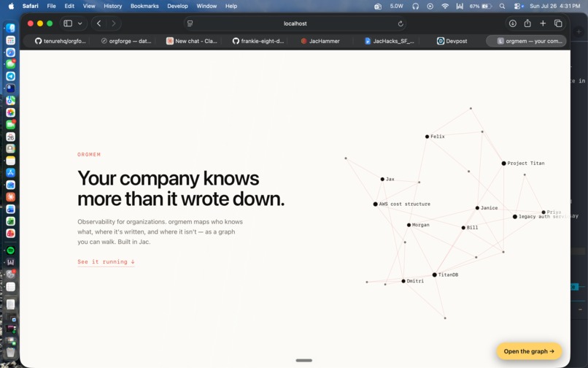Switch to the JacHacks_SF_... tab

click(x=390, y=41)
